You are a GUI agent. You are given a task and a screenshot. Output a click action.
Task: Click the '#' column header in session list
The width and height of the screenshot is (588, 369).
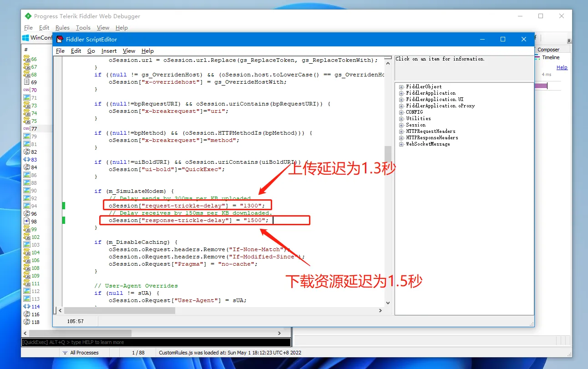pyautogui.click(x=26, y=50)
